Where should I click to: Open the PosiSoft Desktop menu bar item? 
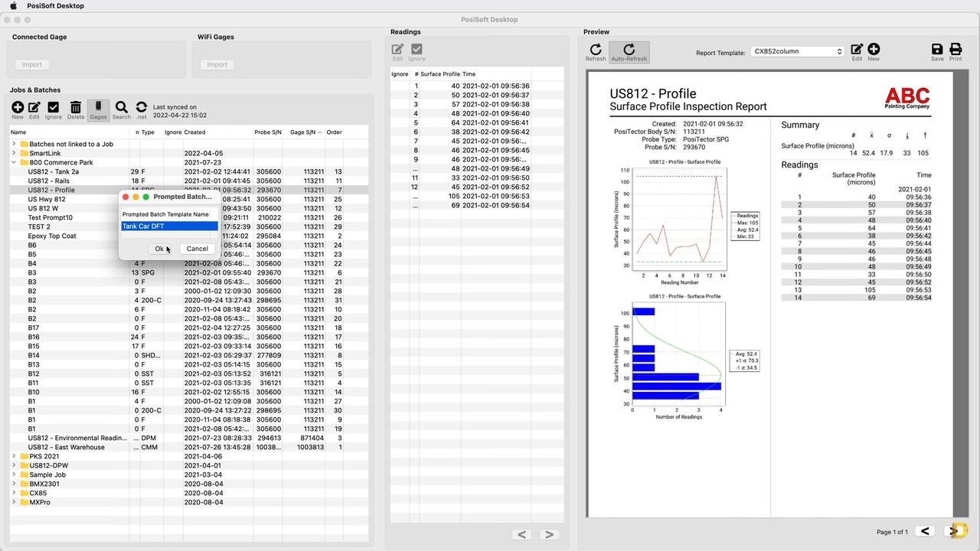[55, 6]
